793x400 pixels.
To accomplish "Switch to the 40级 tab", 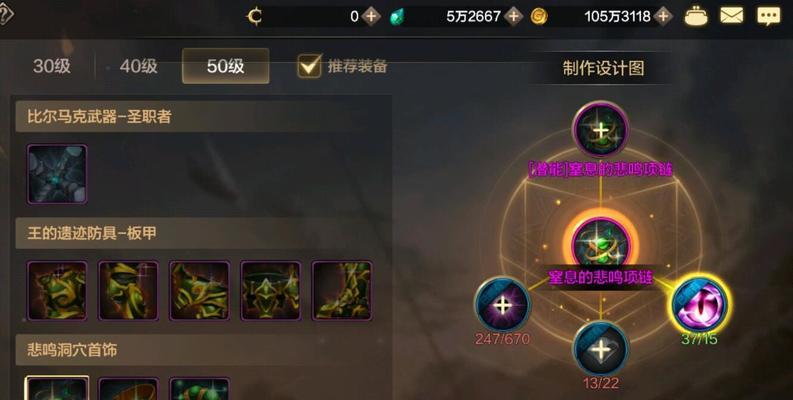I will pos(139,66).
